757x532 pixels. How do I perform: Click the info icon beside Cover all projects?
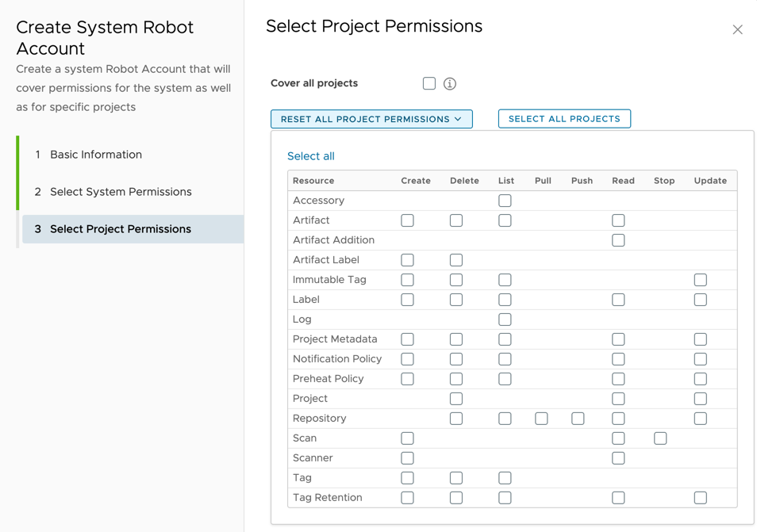tap(449, 83)
